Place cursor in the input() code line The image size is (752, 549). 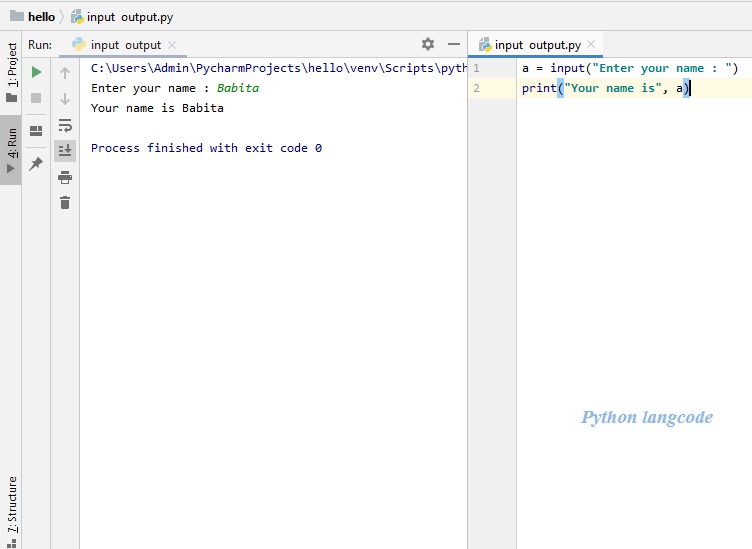click(630, 68)
